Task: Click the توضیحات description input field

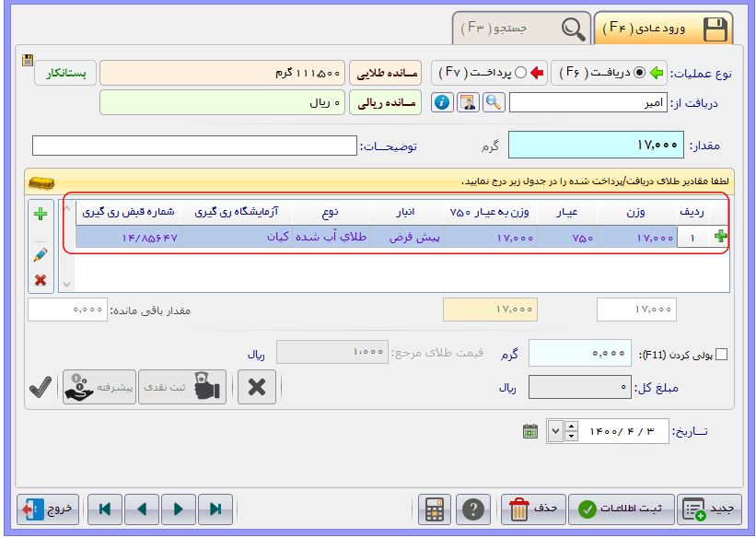Action: [x=194, y=146]
